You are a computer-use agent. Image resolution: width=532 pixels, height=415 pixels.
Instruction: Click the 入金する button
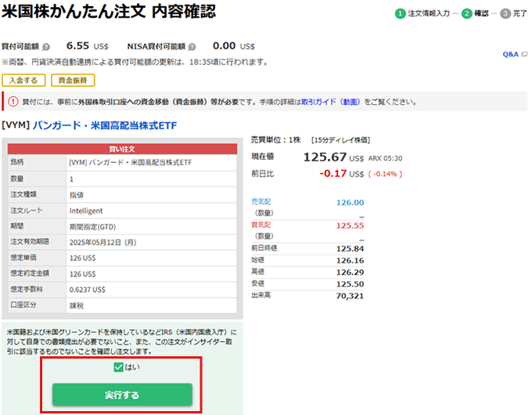click(23, 80)
